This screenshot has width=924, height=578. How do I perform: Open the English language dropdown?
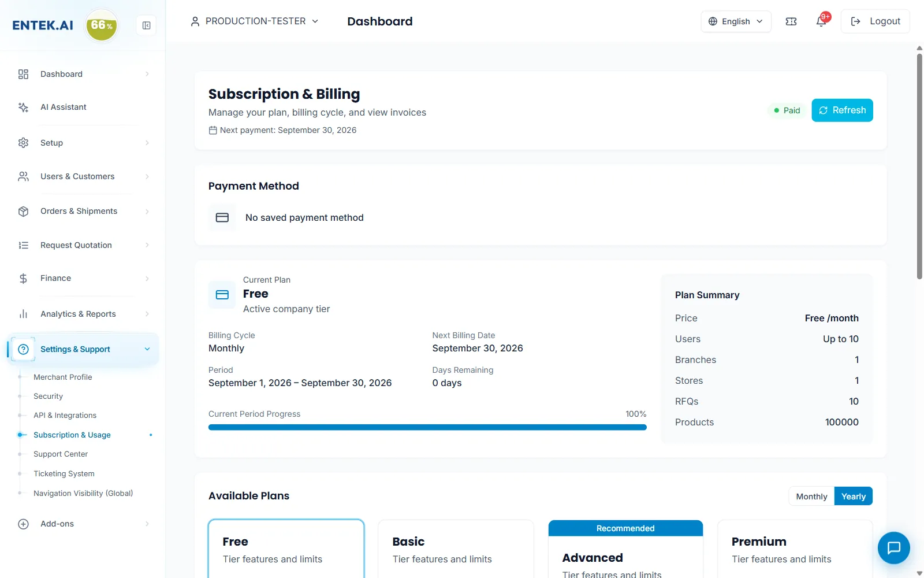pos(736,21)
